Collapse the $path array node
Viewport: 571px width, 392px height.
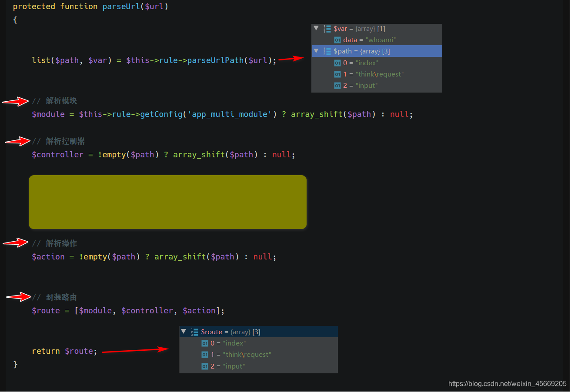pos(316,51)
